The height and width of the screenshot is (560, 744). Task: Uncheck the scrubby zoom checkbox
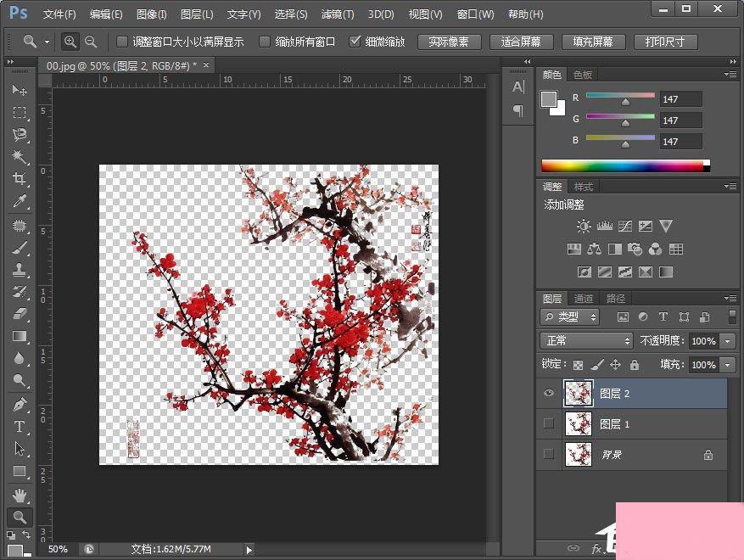click(x=355, y=42)
